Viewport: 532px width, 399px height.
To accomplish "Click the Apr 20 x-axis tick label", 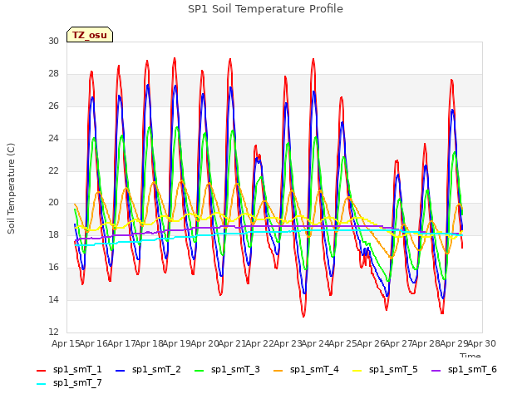I will click(204, 344).
